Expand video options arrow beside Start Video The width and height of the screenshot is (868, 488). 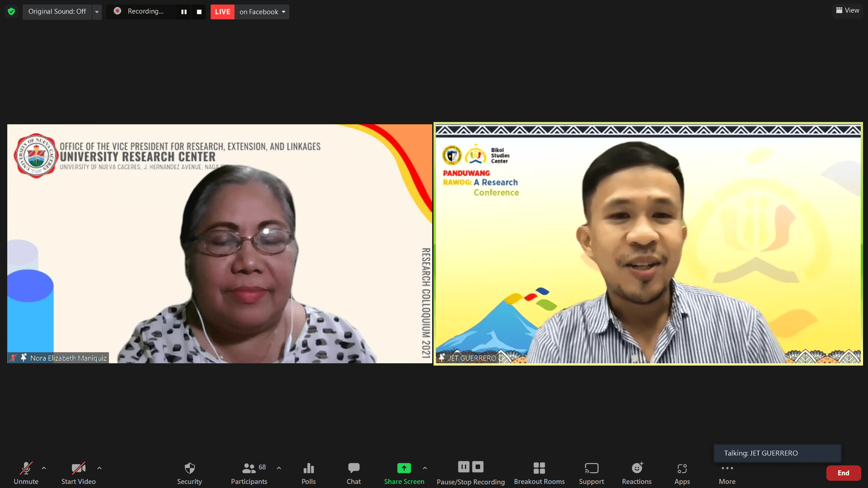click(x=99, y=468)
